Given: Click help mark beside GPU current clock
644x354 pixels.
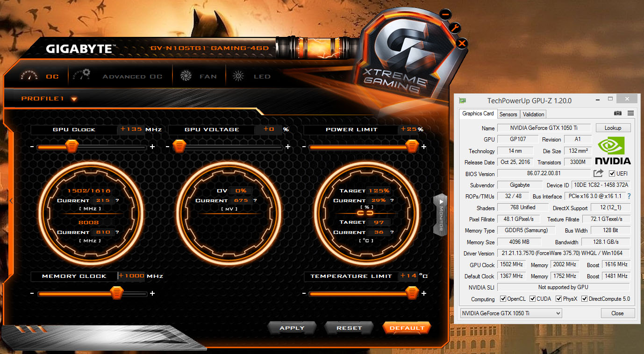Looking at the screenshot, I should [x=117, y=200].
